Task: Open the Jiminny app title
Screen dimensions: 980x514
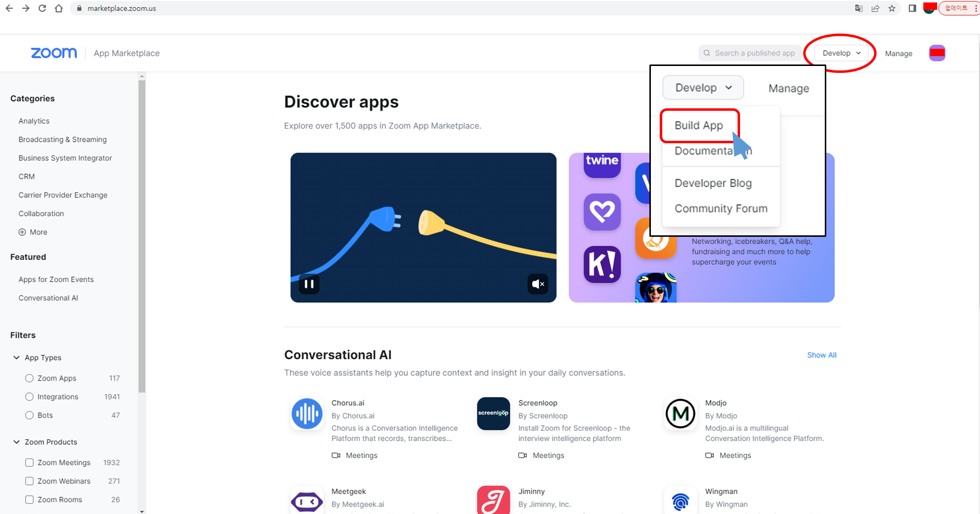Action: (532, 492)
